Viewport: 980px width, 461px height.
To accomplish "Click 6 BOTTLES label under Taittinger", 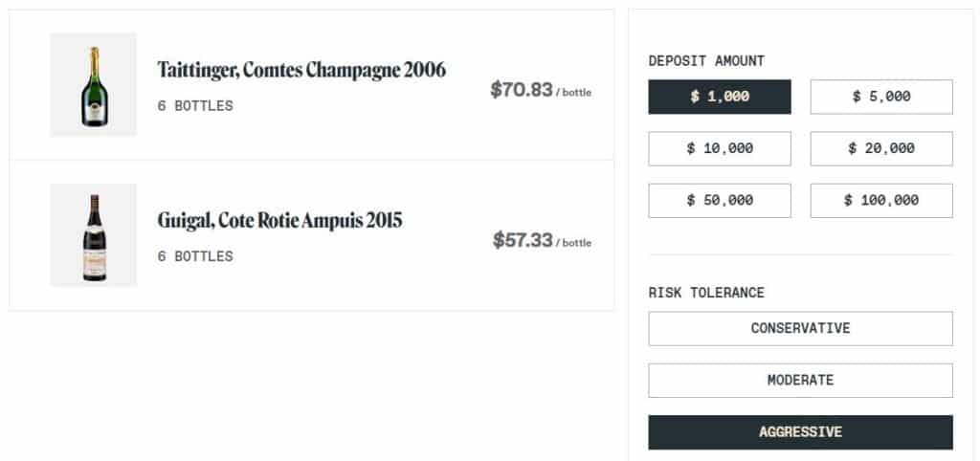I will (x=195, y=106).
